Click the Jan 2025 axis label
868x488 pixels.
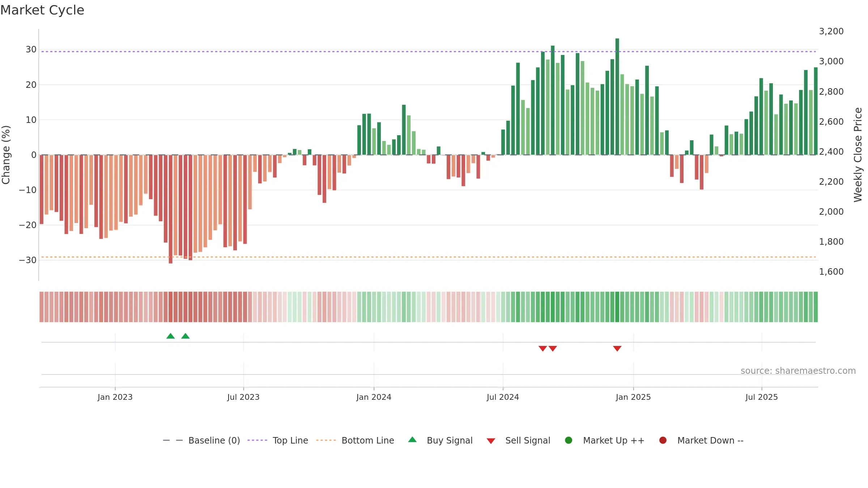[633, 397]
